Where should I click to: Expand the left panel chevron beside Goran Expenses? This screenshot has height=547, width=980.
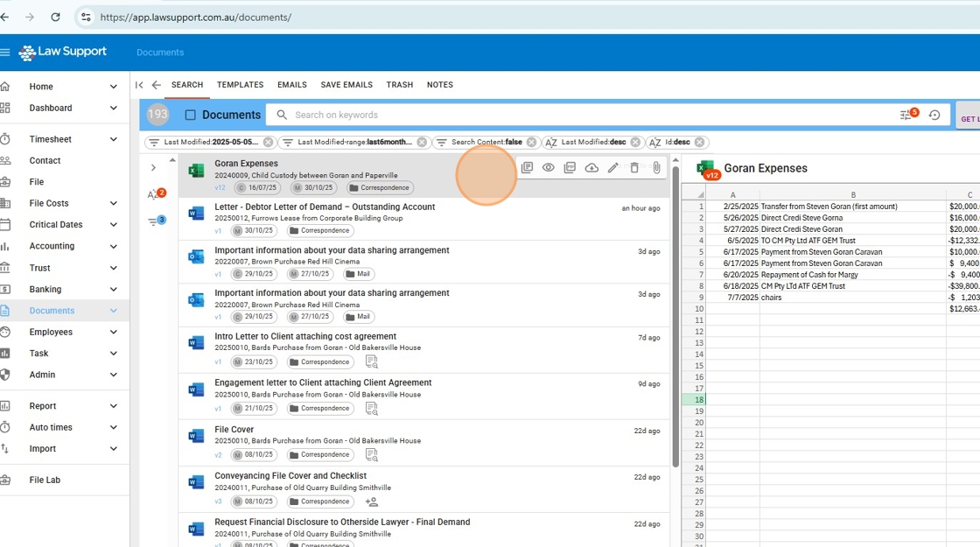tap(153, 168)
